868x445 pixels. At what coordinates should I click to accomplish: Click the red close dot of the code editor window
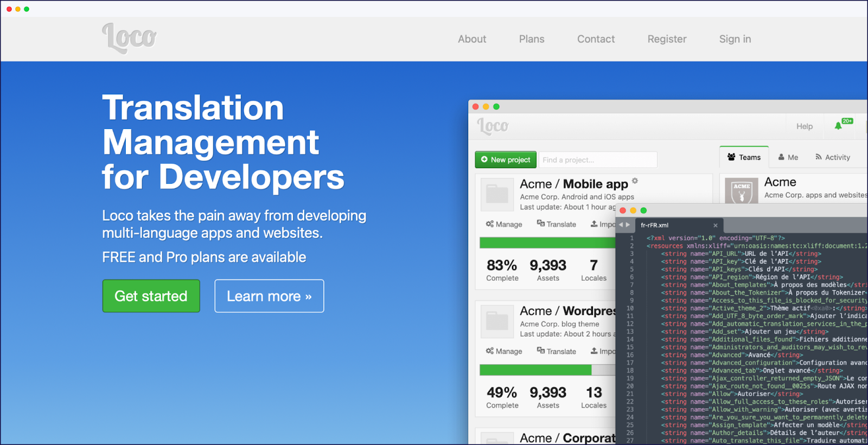click(x=623, y=210)
